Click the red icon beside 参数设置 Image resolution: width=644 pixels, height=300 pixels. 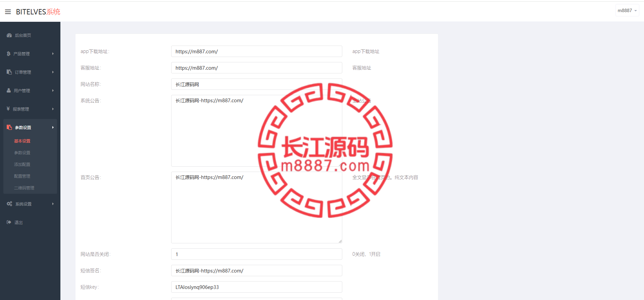(x=9, y=127)
